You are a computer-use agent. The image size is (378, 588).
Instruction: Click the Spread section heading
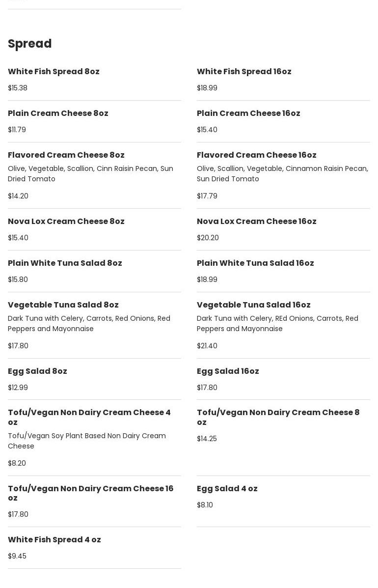(x=30, y=44)
